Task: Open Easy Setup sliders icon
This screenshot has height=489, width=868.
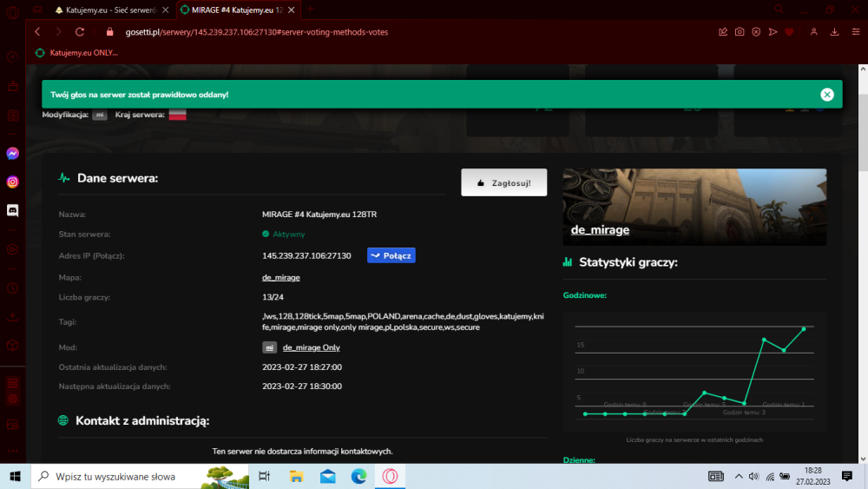Action: point(855,32)
